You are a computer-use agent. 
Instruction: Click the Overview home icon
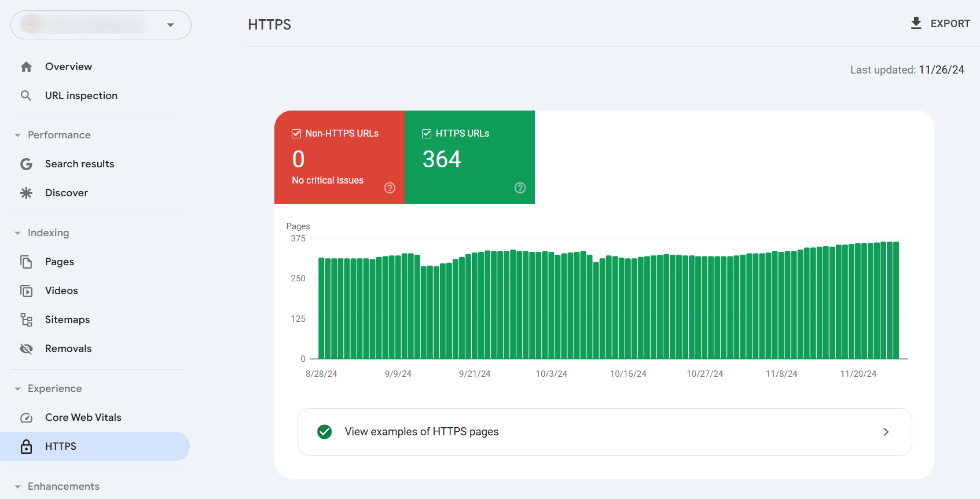click(x=26, y=67)
